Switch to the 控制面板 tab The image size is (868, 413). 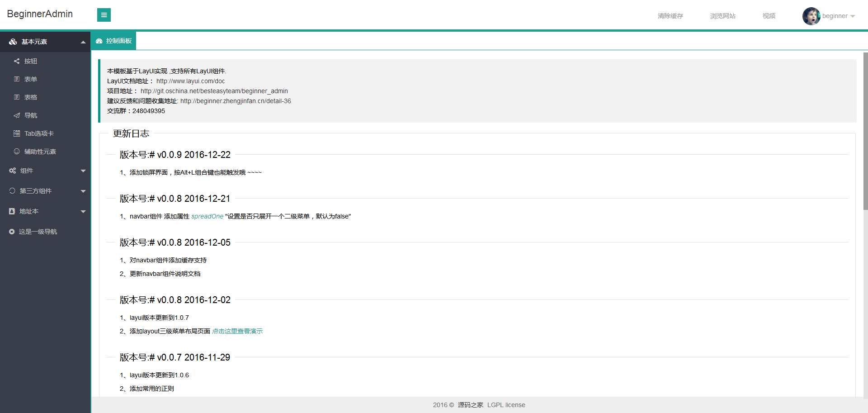click(113, 41)
